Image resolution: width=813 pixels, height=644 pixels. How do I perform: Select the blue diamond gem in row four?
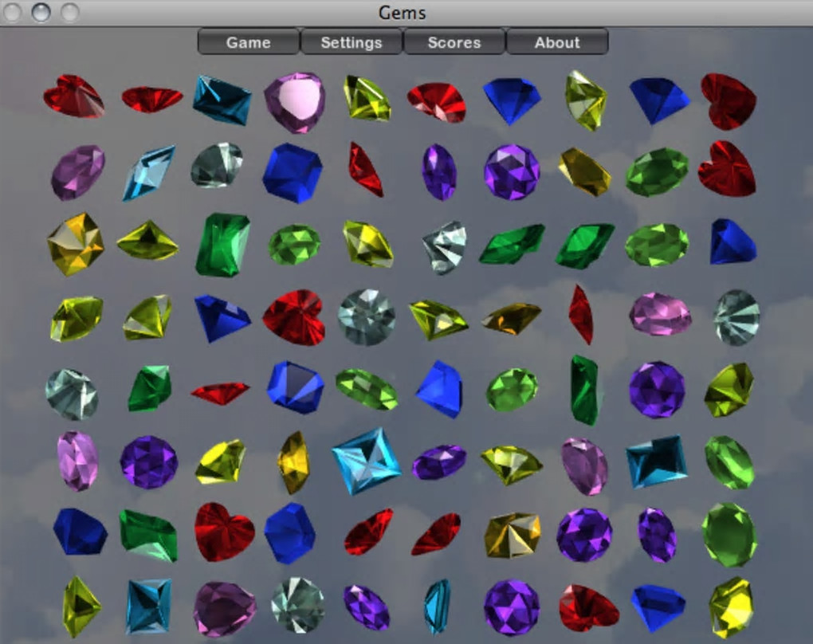(222, 318)
